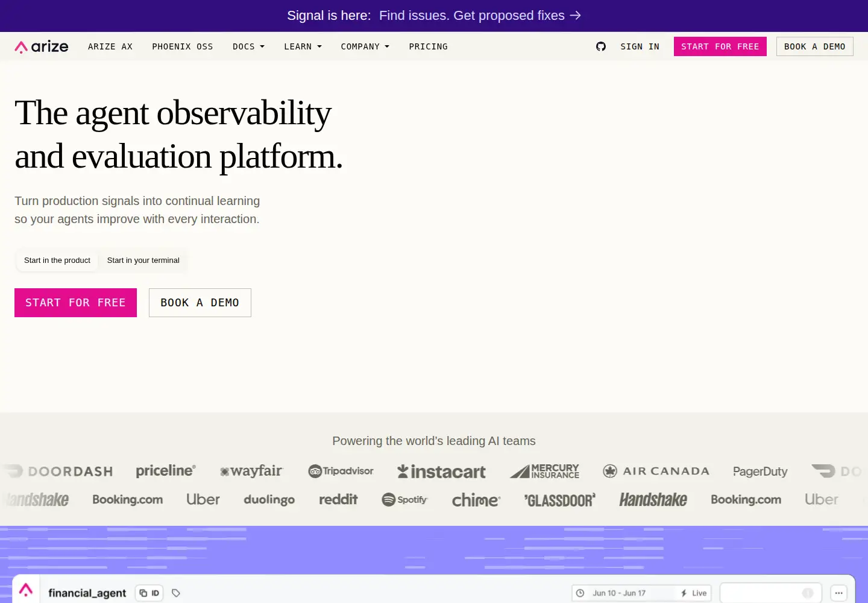The image size is (868, 603).
Task: Click the reddit logo
Action: 338,499
